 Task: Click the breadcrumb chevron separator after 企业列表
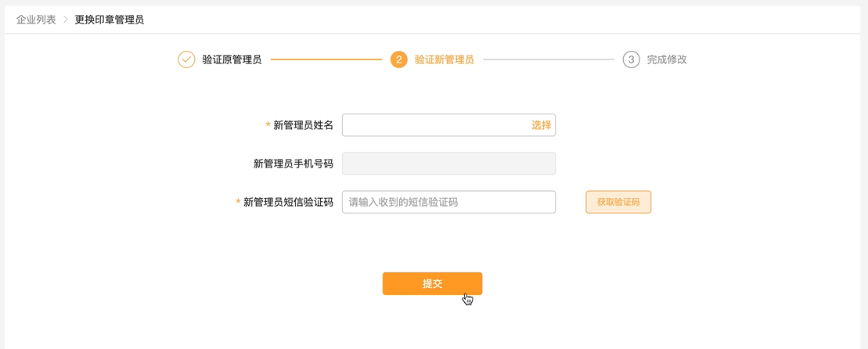pyautogui.click(x=65, y=20)
